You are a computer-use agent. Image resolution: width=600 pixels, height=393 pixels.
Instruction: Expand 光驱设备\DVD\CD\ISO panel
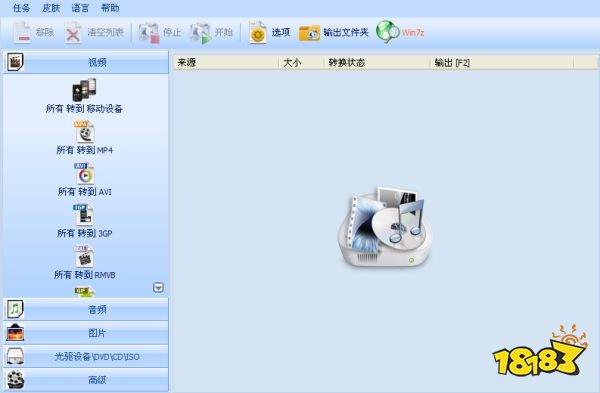click(x=86, y=356)
